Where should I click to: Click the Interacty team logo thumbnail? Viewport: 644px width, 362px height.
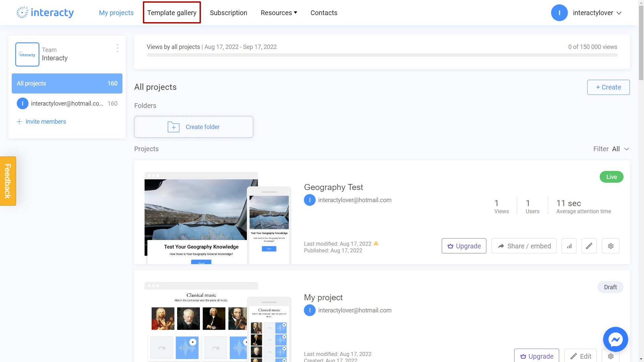point(27,54)
